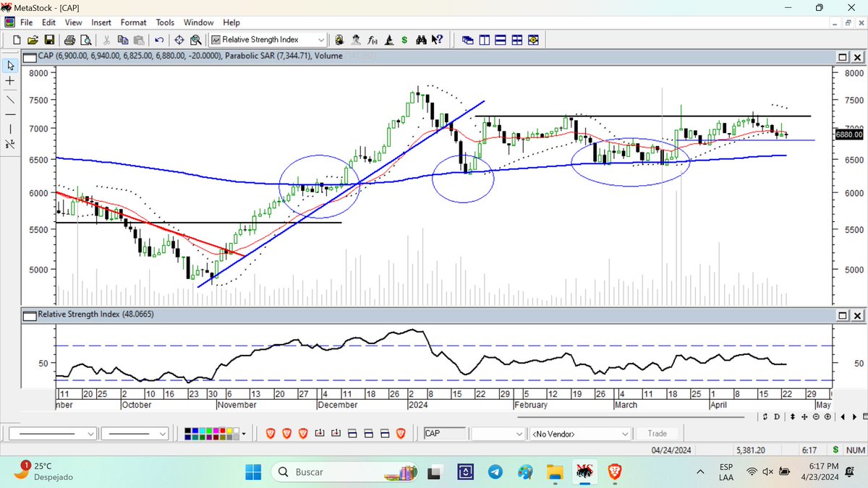The image size is (868, 488).
Task: Open the first line style dropdown
Action: coord(90,434)
